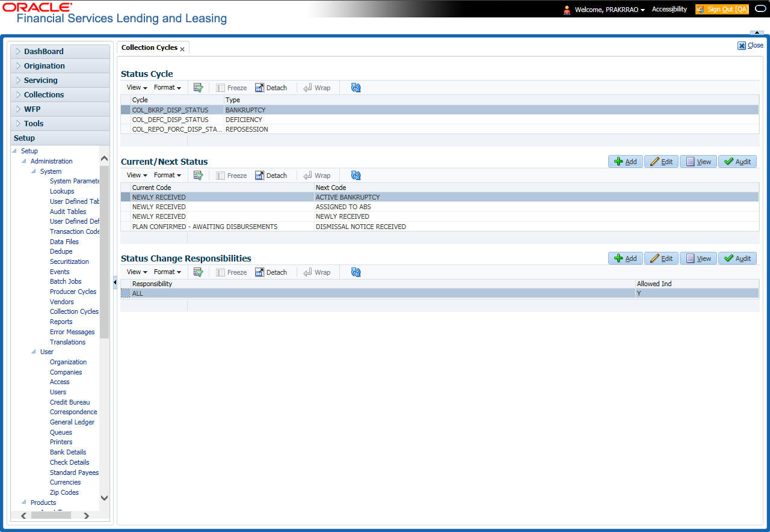The height and width of the screenshot is (532, 770).
Task: Click the Close button at top right
Action: [x=750, y=46]
